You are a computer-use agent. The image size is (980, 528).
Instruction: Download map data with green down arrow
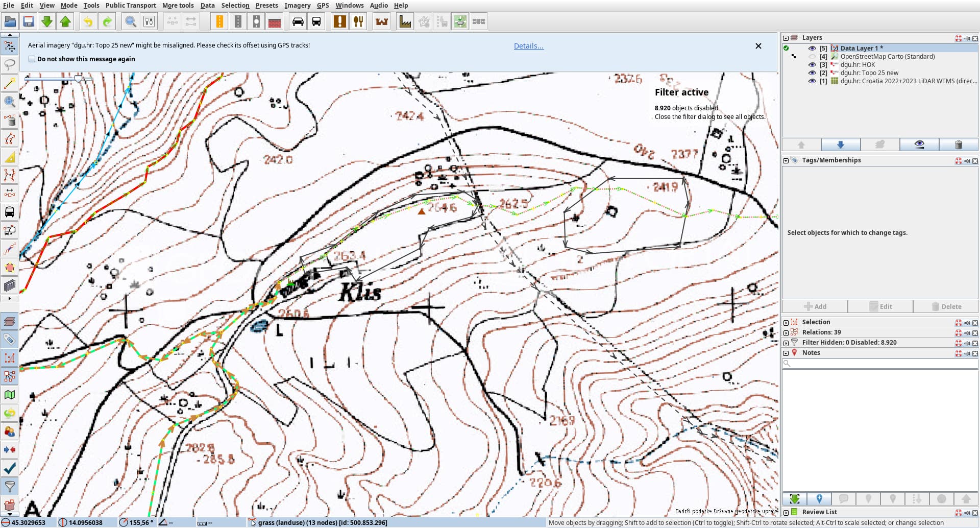(x=47, y=21)
